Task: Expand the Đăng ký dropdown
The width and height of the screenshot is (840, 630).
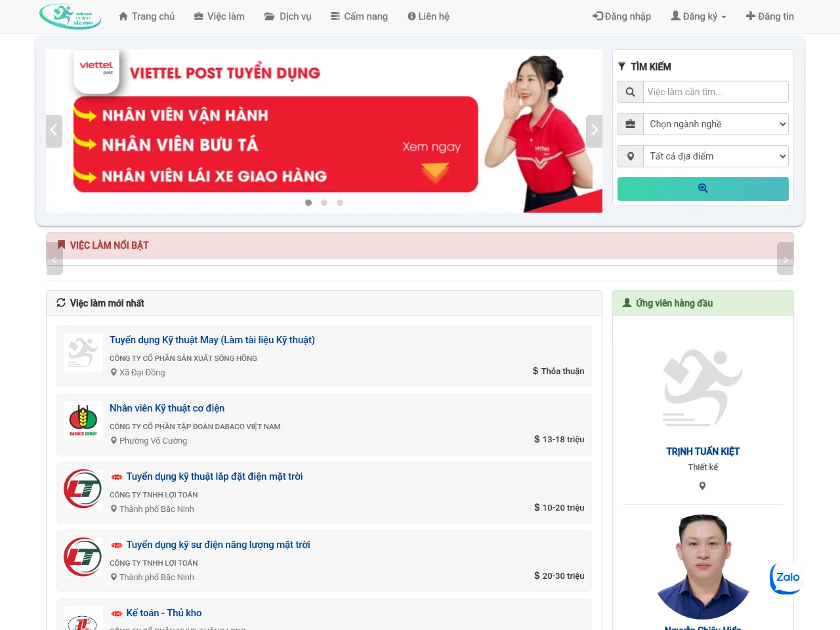Action: pos(698,16)
